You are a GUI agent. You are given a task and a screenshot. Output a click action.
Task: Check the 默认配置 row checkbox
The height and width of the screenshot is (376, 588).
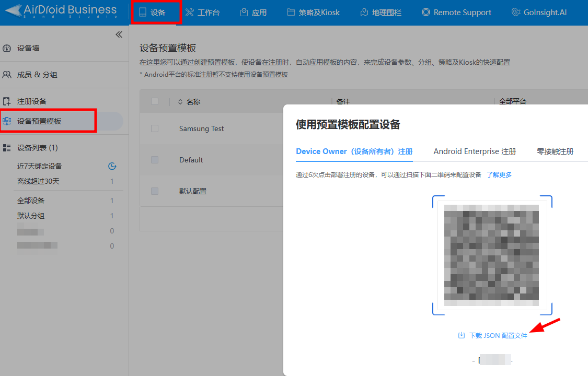coord(155,191)
